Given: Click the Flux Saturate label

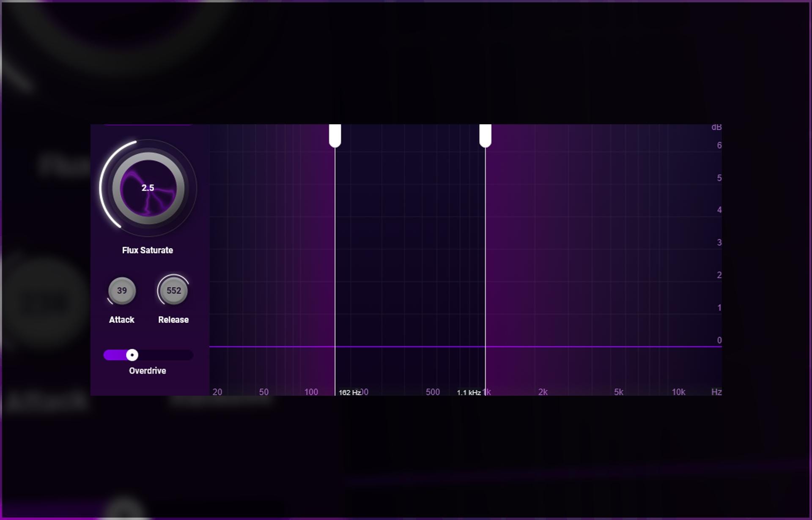Looking at the screenshot, I should point(148,250).
